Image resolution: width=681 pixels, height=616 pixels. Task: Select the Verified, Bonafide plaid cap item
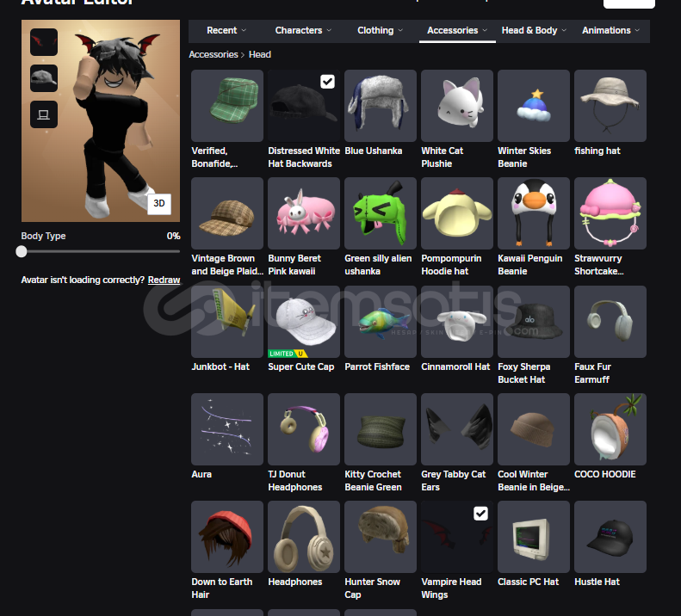click(x=227, y=106)
